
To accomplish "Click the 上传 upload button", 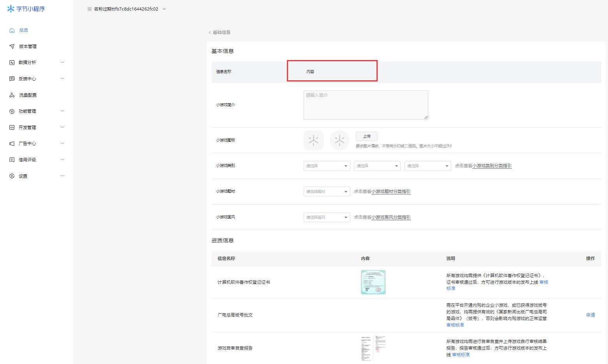I will pyautogui.click(x=366, y=136).
